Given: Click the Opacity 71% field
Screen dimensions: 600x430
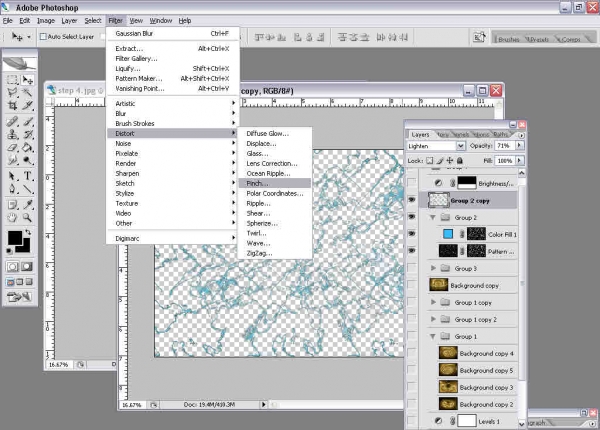Looking at the screenshot, I should click(x=505, y=145).
